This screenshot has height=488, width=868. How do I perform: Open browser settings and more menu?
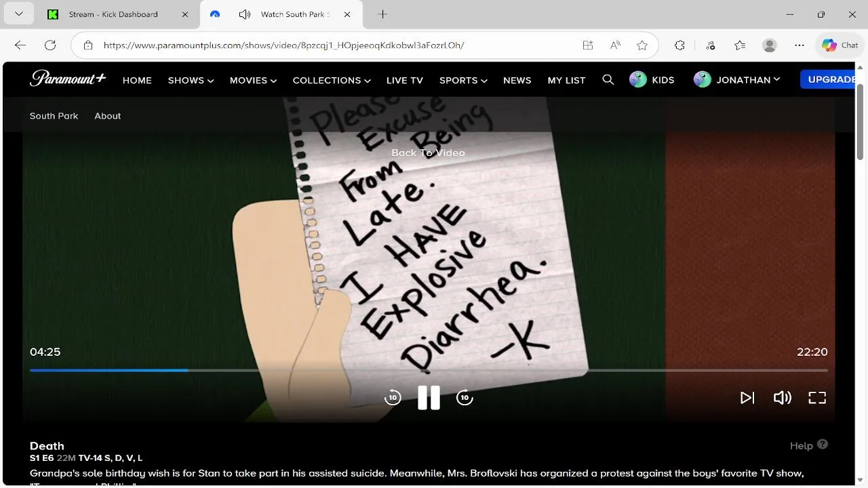(800, 45)
